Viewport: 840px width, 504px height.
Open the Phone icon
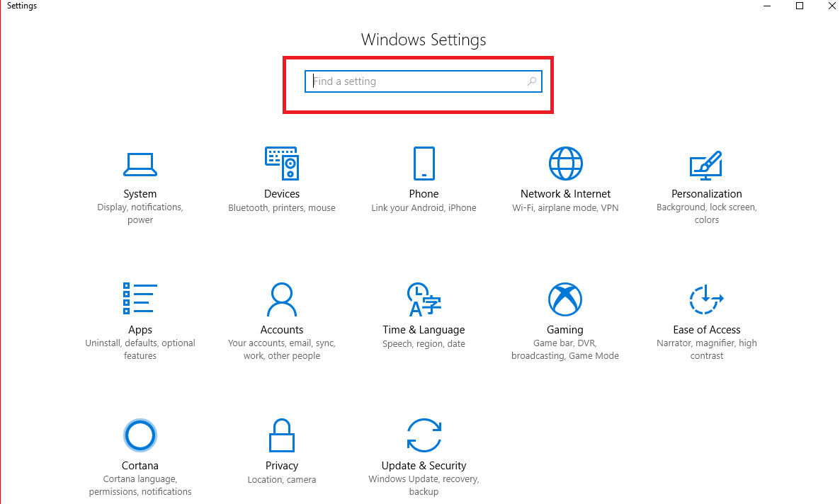pos(424,164)
